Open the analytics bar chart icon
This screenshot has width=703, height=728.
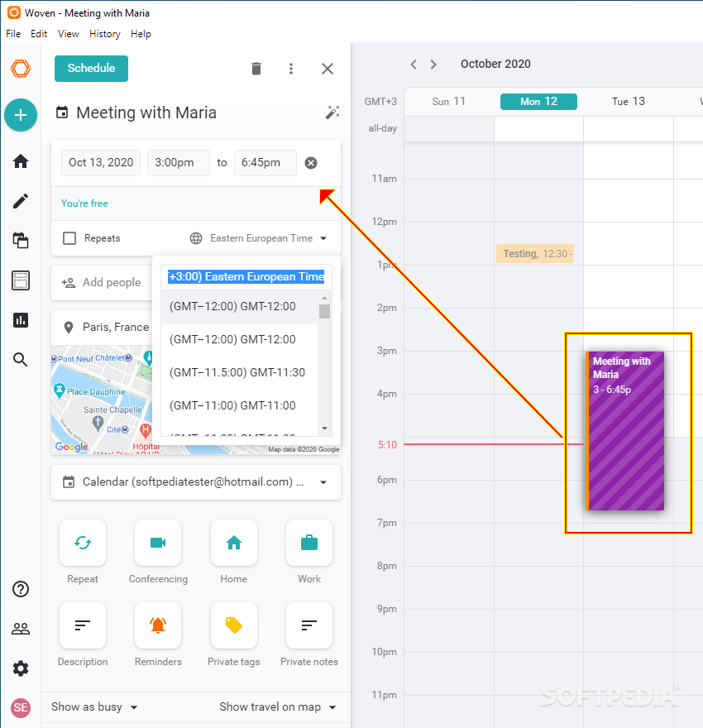(x=21, y=320)
